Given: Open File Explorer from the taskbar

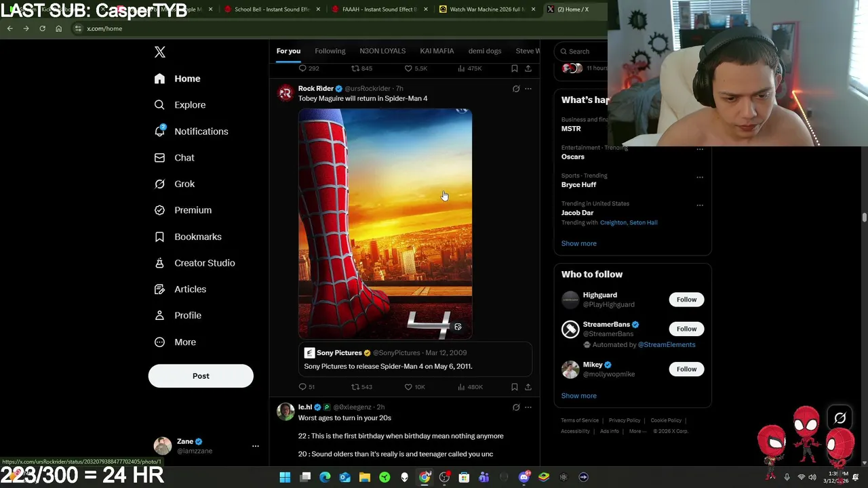Looking at the screenshot, I should (365, 477).
